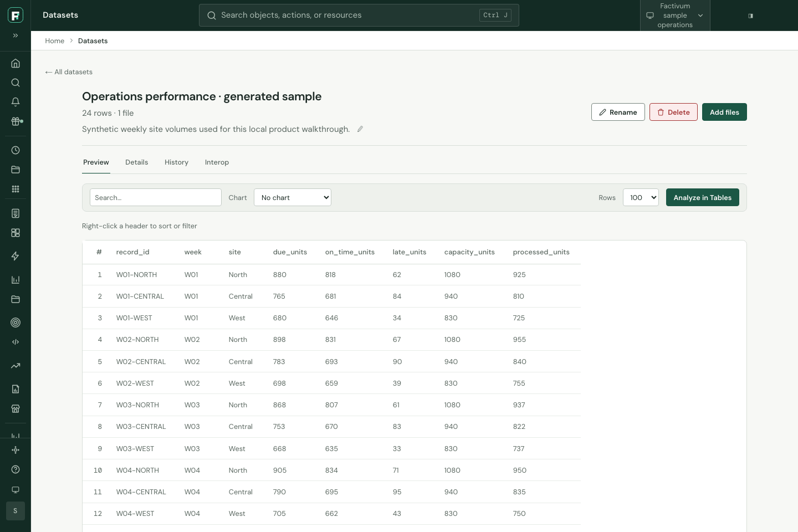Click the W02-CENTRAL record cell

tap(141, 361)
